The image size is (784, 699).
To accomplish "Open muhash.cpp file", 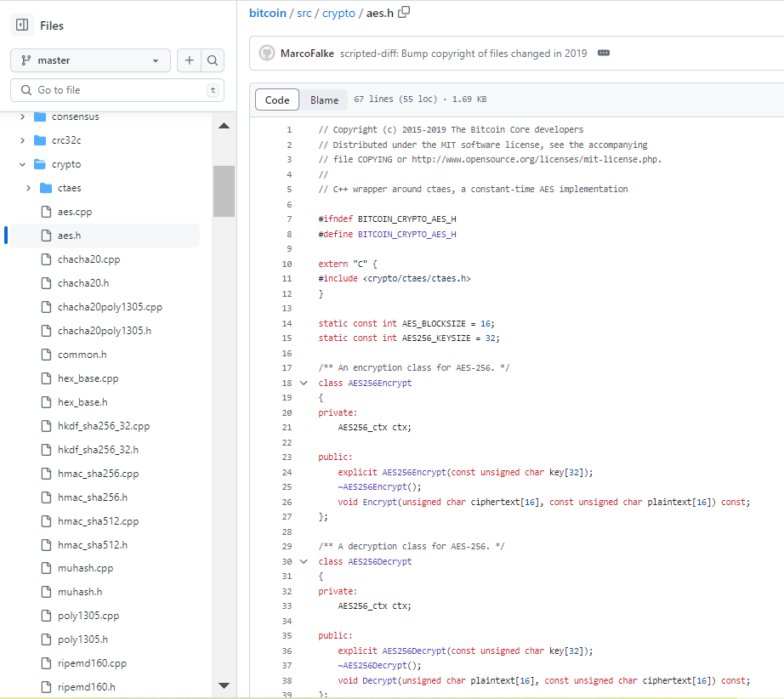I will pos(86,568).
